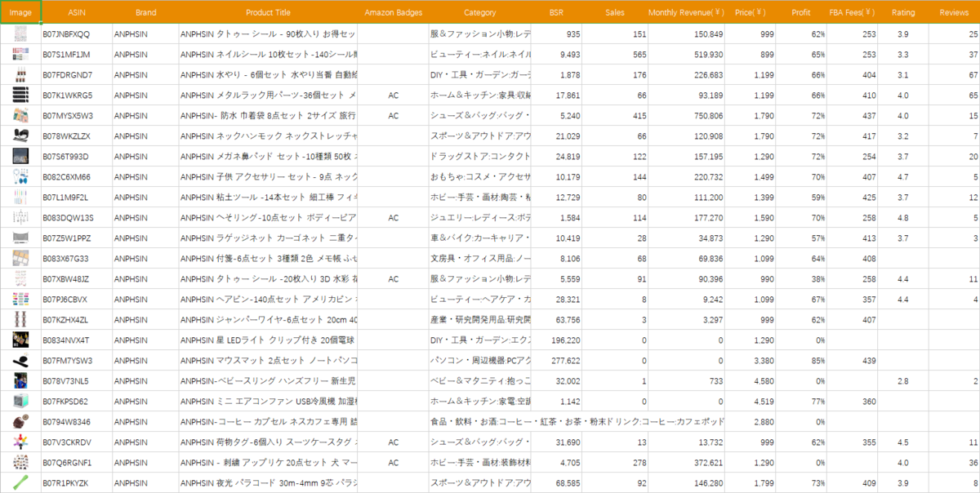Select BSR value 196,220
The width and height of the screenshot is (980, 493).
(x=556, y=340)
